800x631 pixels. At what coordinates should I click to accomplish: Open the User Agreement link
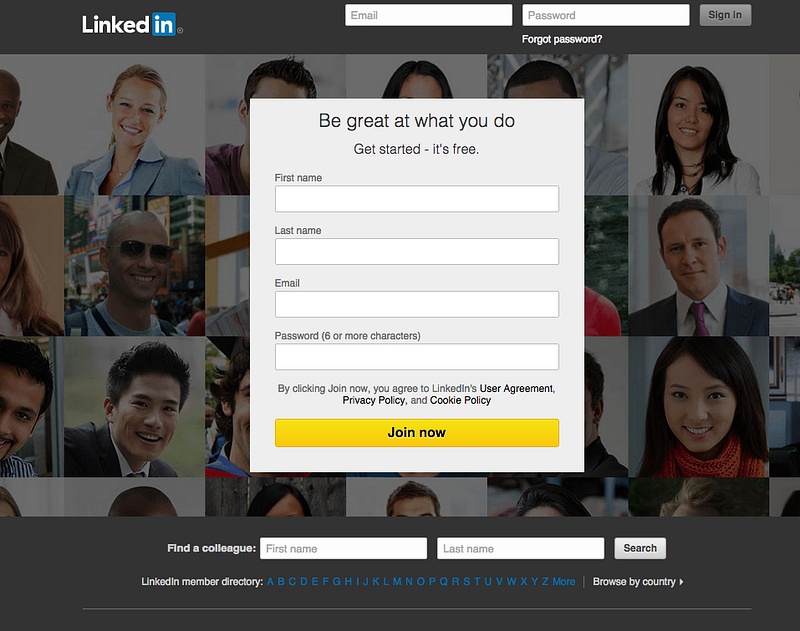516,389
